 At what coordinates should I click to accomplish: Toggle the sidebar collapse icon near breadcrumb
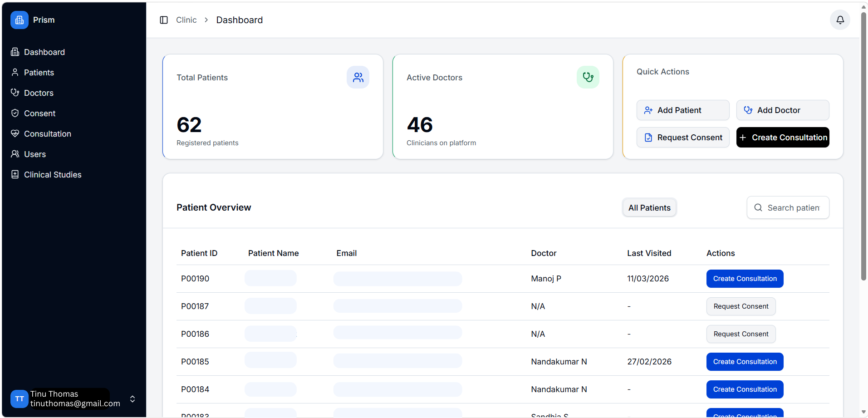pyautogui.click(x=164, y=20)
